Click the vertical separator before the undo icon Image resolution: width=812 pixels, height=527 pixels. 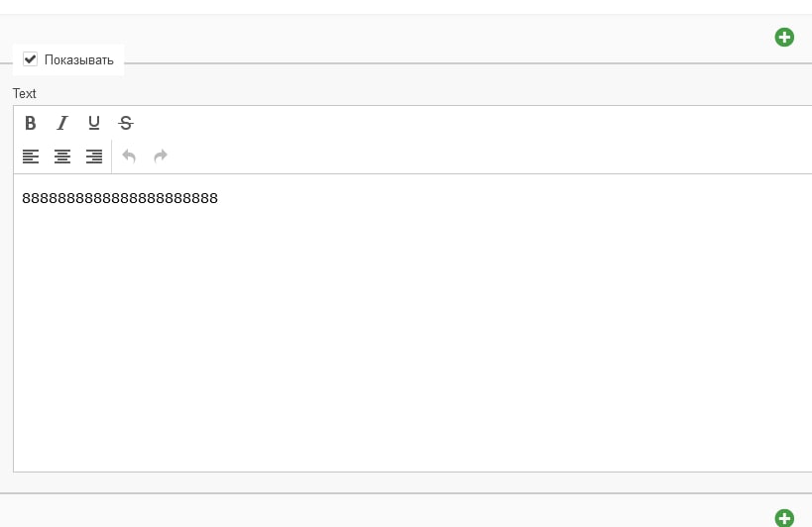coord(112,156)
